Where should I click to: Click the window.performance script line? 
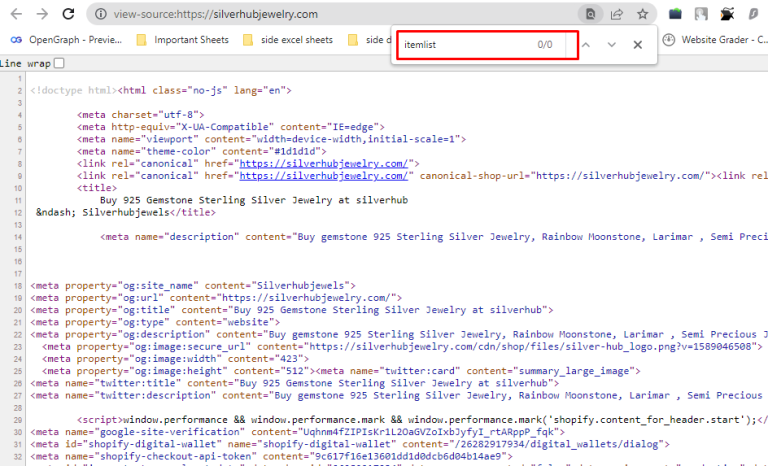click(422, 420)
